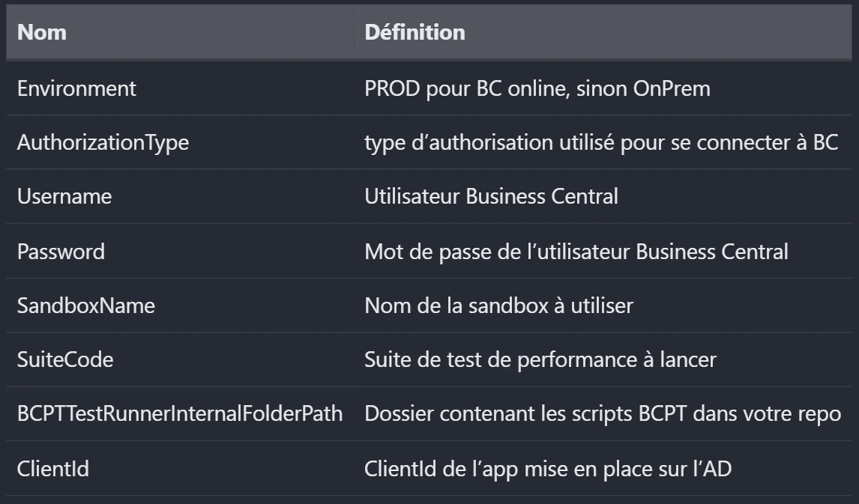
Task: Click the divider between Nom and Définition headers
Action: point(355,33)
